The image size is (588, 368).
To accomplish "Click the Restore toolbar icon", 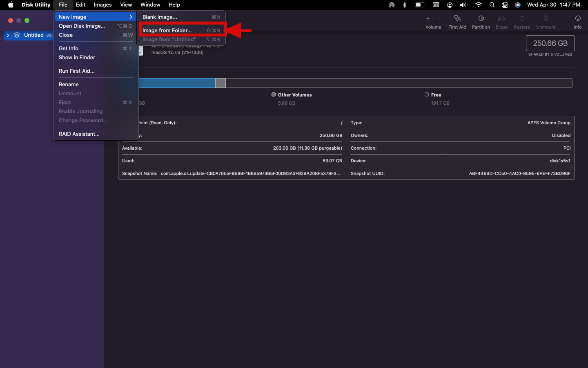I will point(522,18).
